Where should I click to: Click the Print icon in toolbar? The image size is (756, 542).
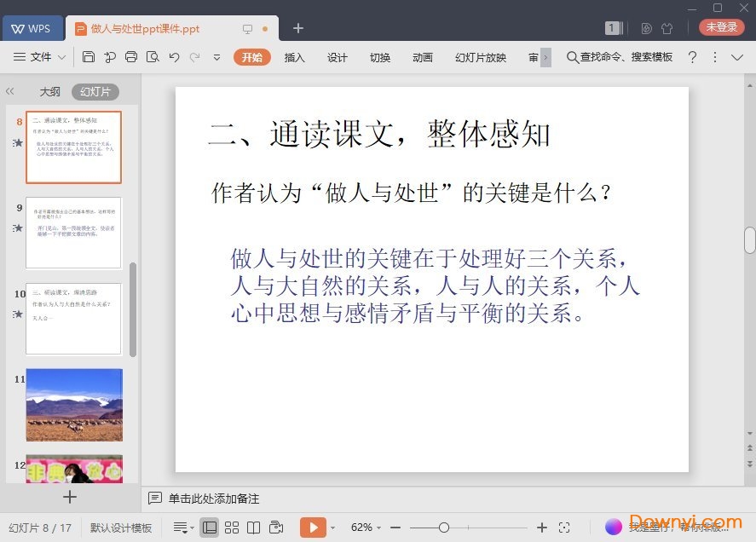pyautogui.click(x=130, y=57)
